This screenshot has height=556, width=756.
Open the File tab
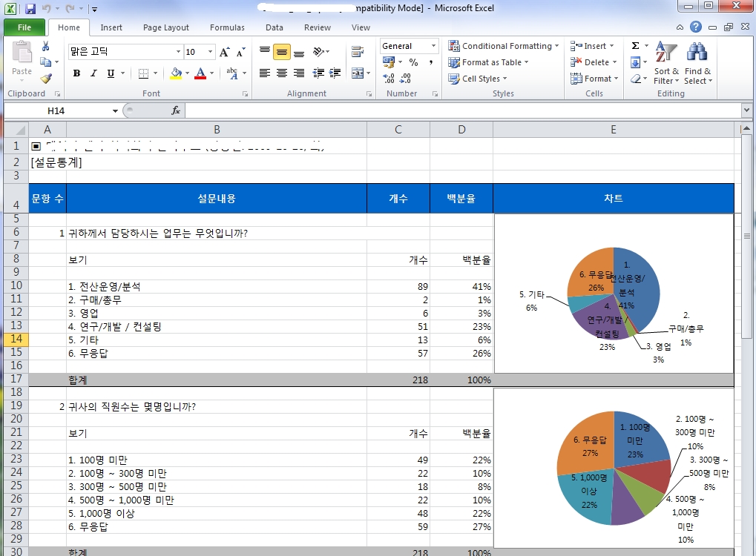pyautogui.click(x=24, y=27)
